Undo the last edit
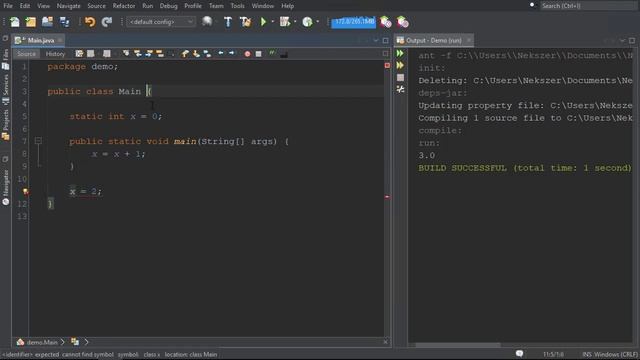The width and height of the screenshot is (640, 360). click(x=90, y=22)
